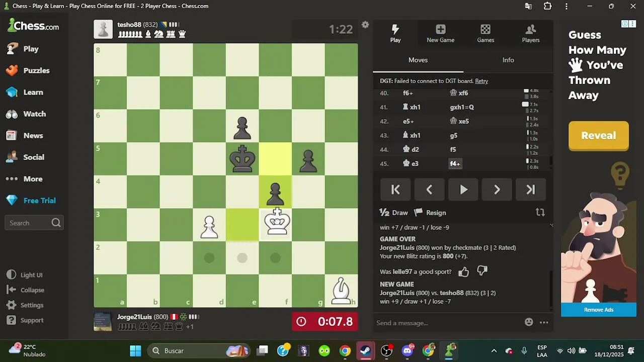Click the sidebar Search field
This screenshot has height=362, width=644.
click(34, 223)
